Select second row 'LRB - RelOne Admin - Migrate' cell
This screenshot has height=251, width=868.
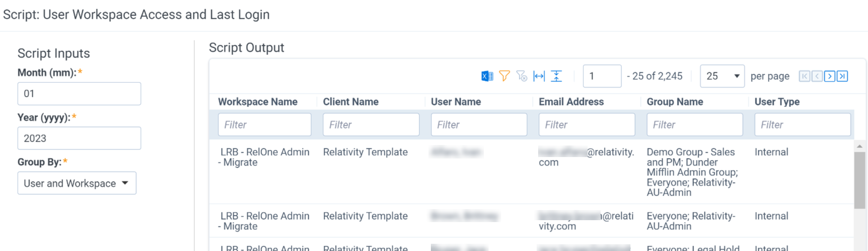[x=264, y=221]
